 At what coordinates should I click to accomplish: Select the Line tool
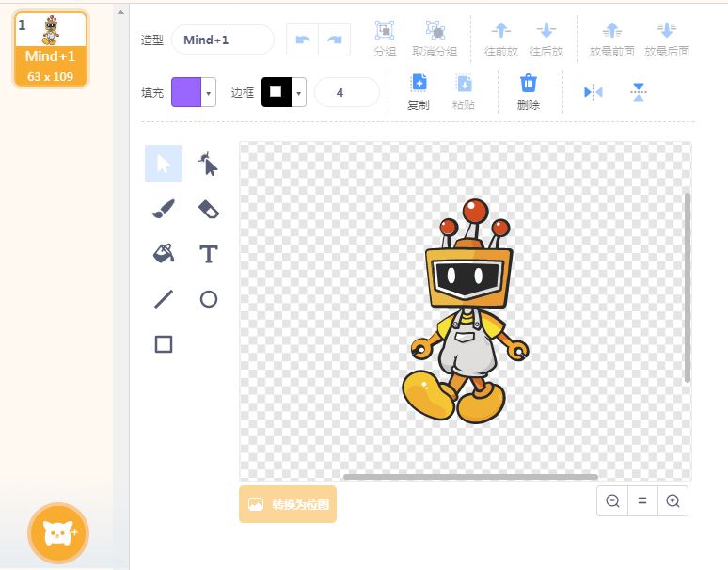(x=164, y=299)
